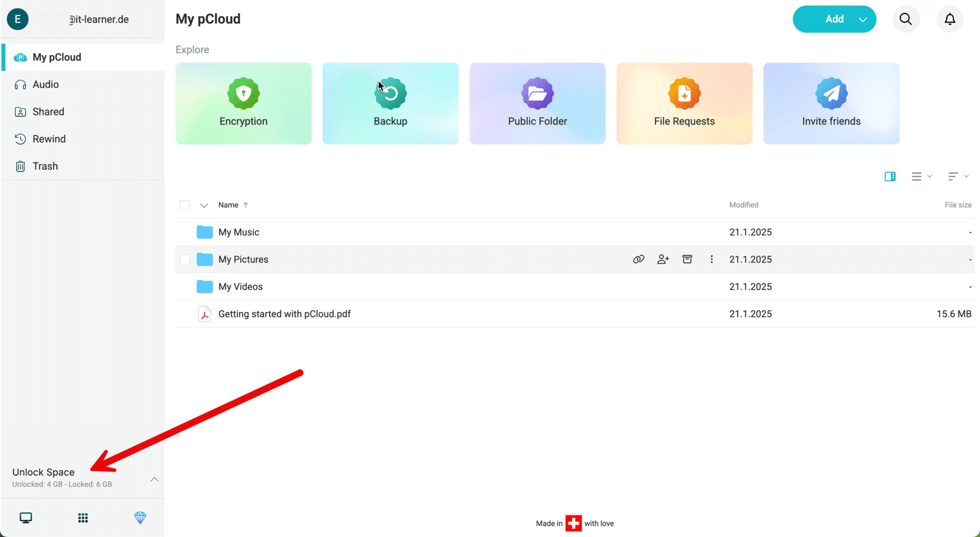Click the Explore section heading
Screen dimensions: 980x537
point(192,50)
